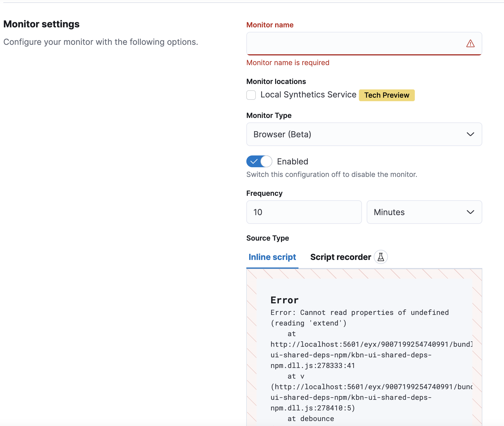Screen dimensions: 504x426
Task: Disable the Enabled monitor toggle
Action: [x=259, y=161]
